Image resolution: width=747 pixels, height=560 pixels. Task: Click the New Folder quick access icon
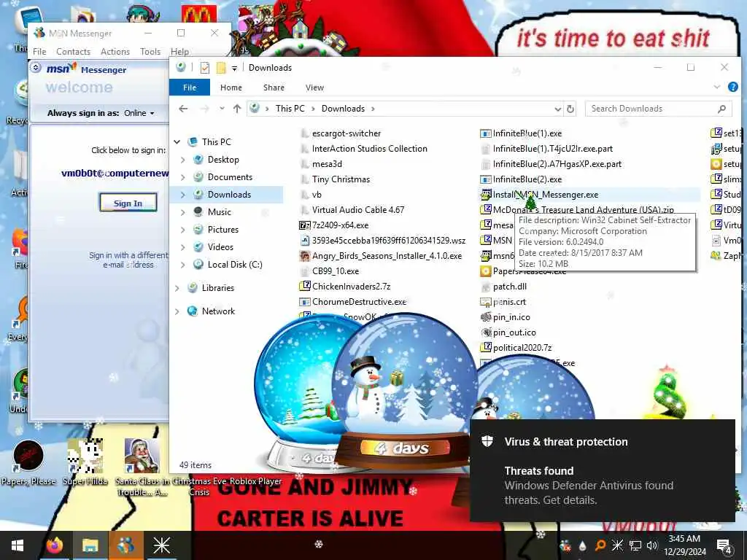click(x=221, y=68)
